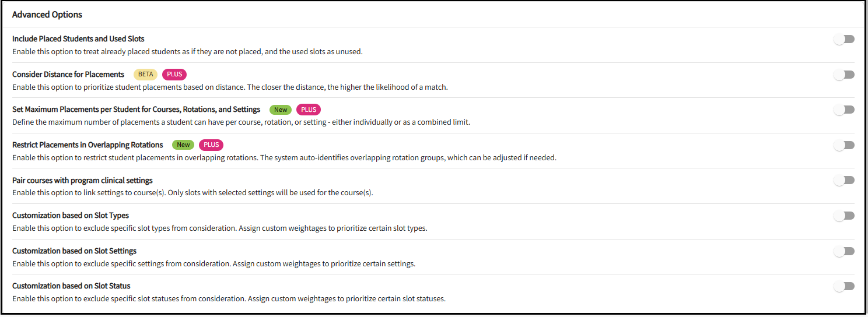Click the New badge on Restrict Placements row
Screen dimensions: 868x317
tap(183, 145)
